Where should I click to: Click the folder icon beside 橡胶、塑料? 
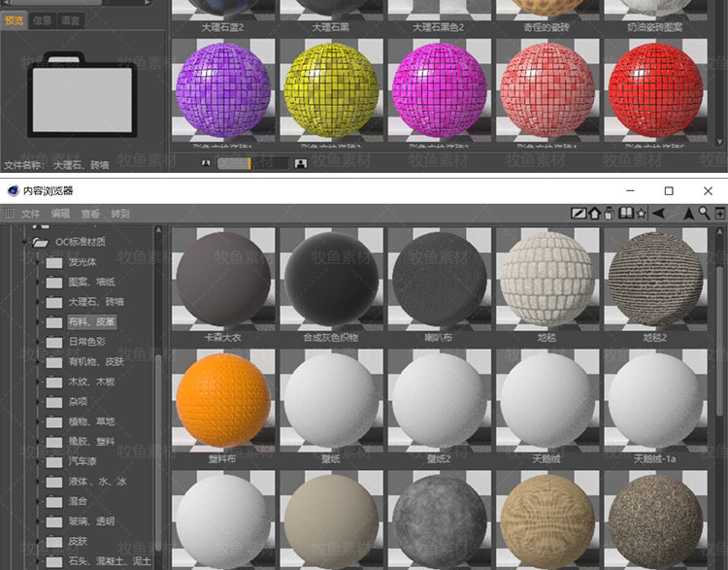(54, 442)
